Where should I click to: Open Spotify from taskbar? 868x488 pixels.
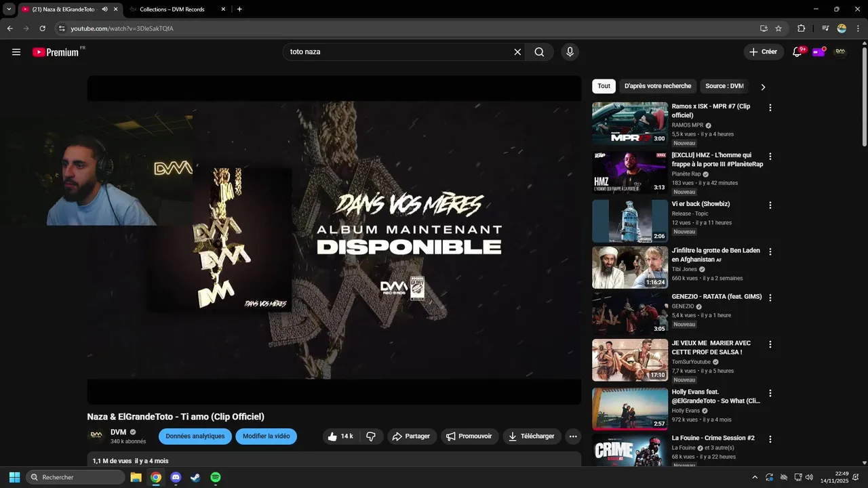tap(216, 477)
